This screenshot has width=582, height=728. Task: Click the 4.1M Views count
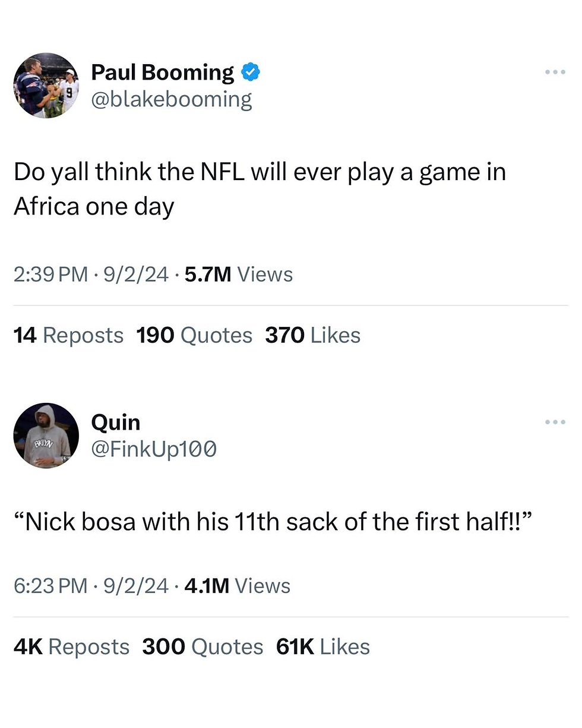tap(238, 586)
